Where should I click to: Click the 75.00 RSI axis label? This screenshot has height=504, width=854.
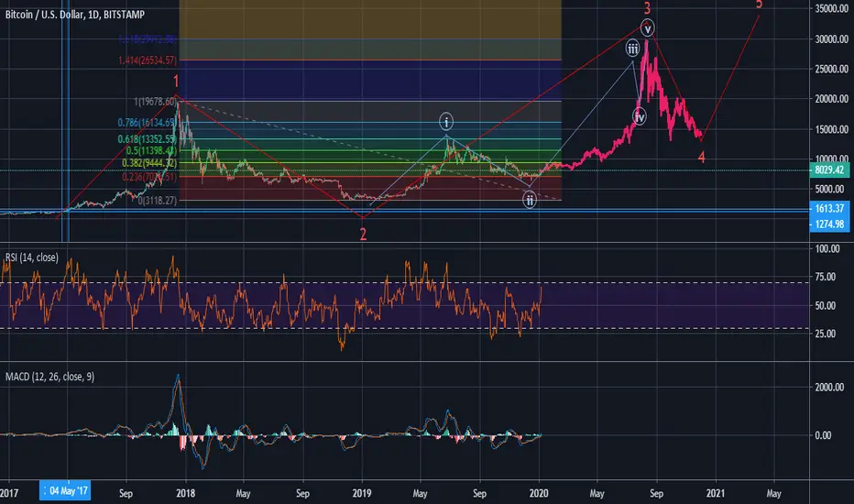tap(827, 277)
